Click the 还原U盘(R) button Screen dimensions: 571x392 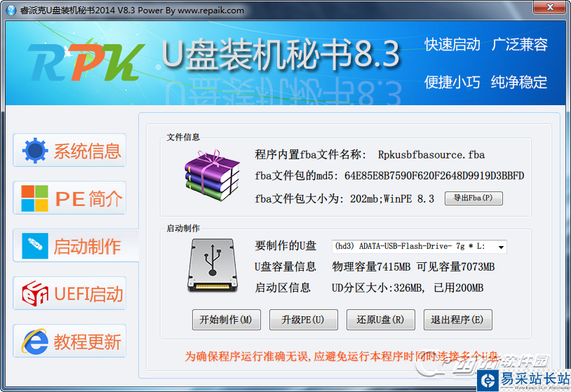pyautogui.click(x=380, y=320)
